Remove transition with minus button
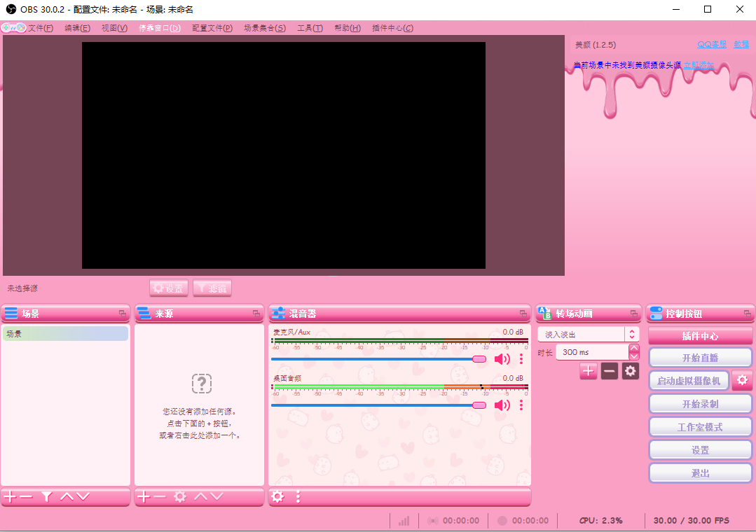756x532 pixels. coord(610,371)
